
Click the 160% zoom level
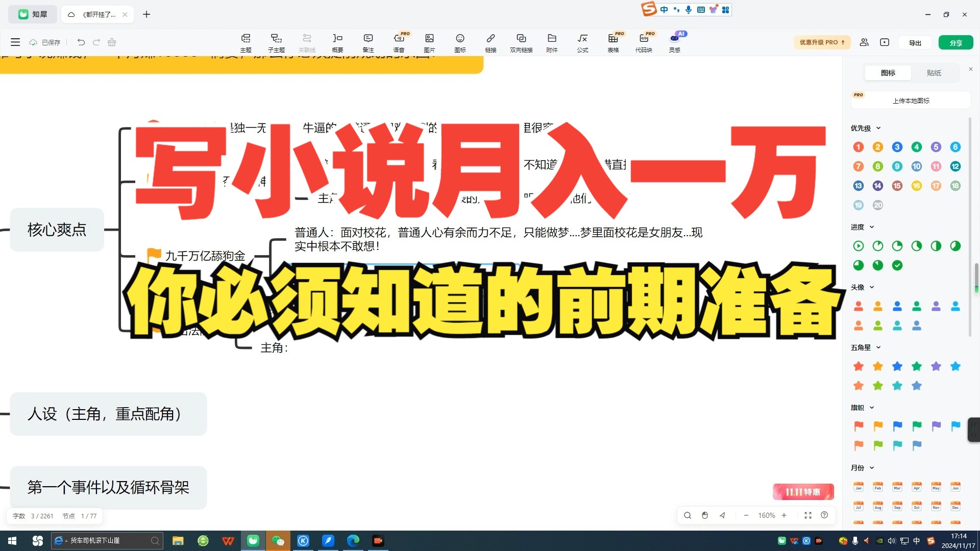[766, 515]
